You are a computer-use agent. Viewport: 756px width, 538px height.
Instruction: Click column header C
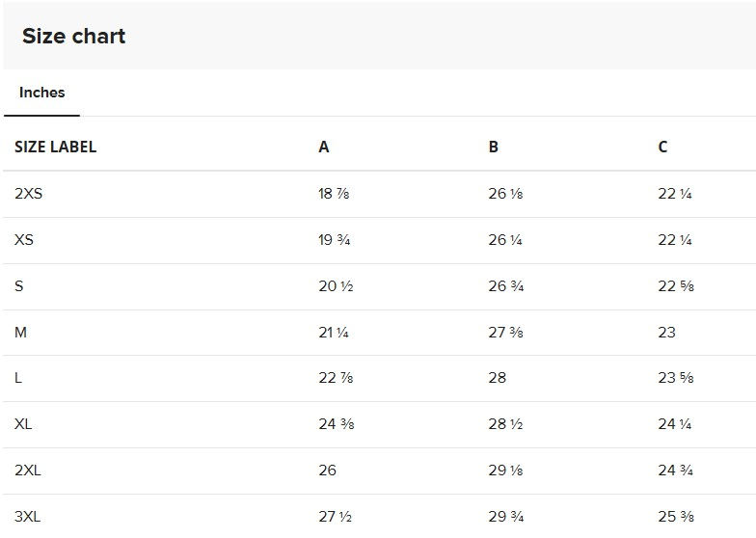coord(662,147)
